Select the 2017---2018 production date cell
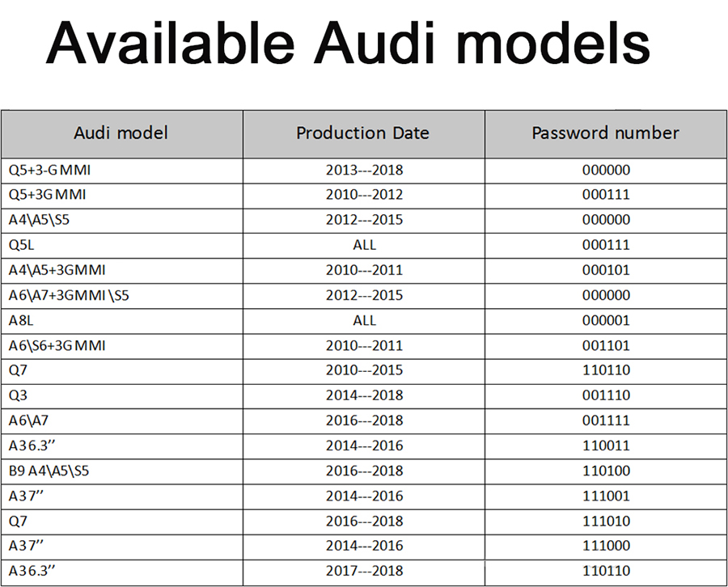 (x=364, y=571)
